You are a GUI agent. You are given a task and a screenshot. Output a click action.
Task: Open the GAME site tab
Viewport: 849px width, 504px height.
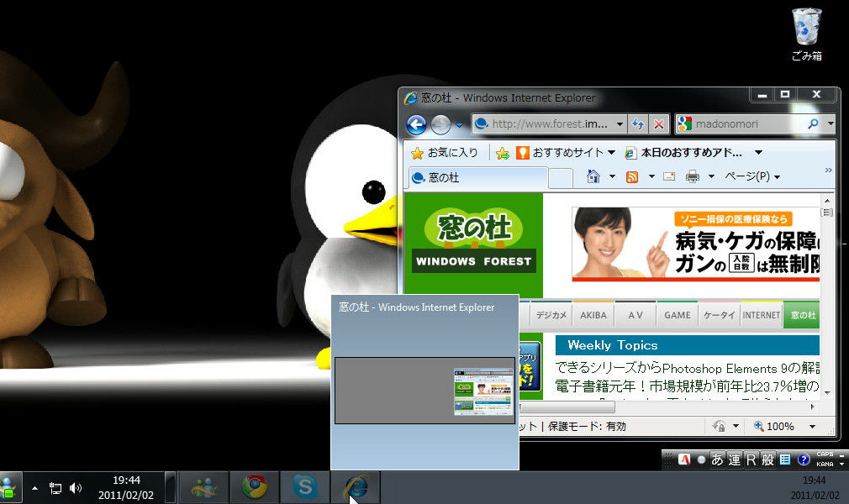click(x=678, y=314)
